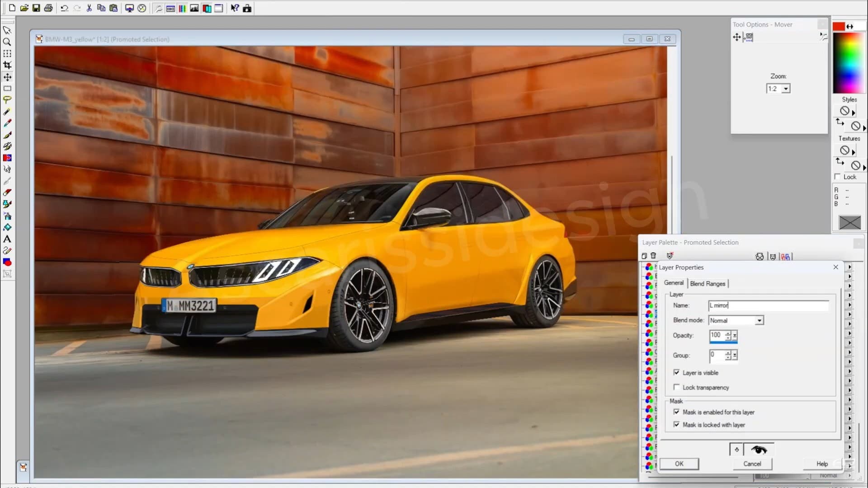Select the Eraser tool
This screenshot has width=868, height=488.
tap(7, 192)
